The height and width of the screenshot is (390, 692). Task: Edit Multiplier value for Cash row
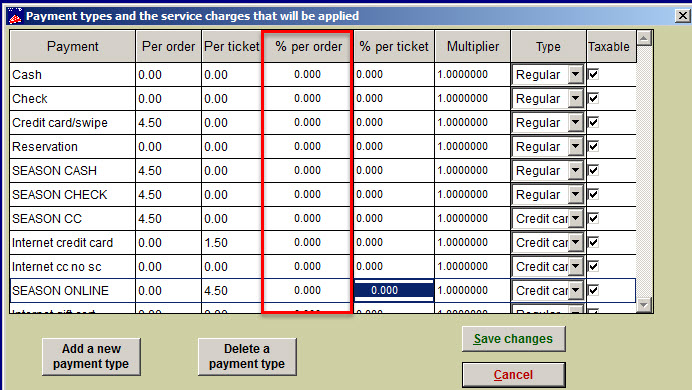point(473,75)
